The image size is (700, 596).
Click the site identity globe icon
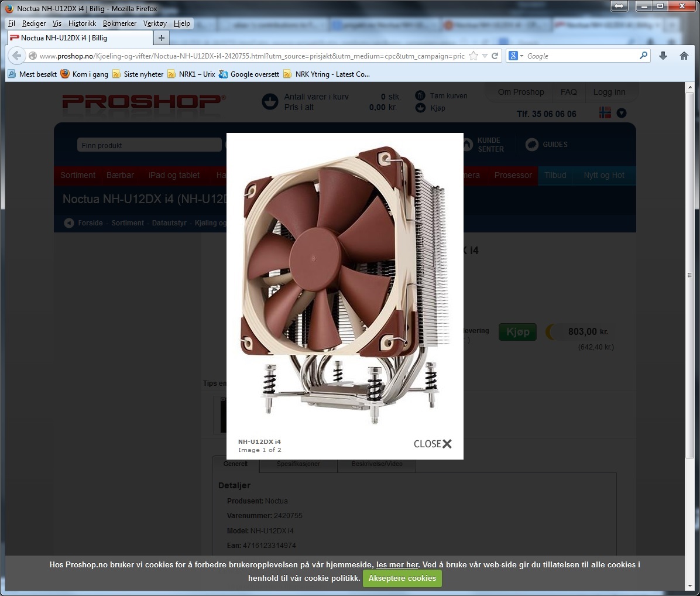click(x=33, y=56)
